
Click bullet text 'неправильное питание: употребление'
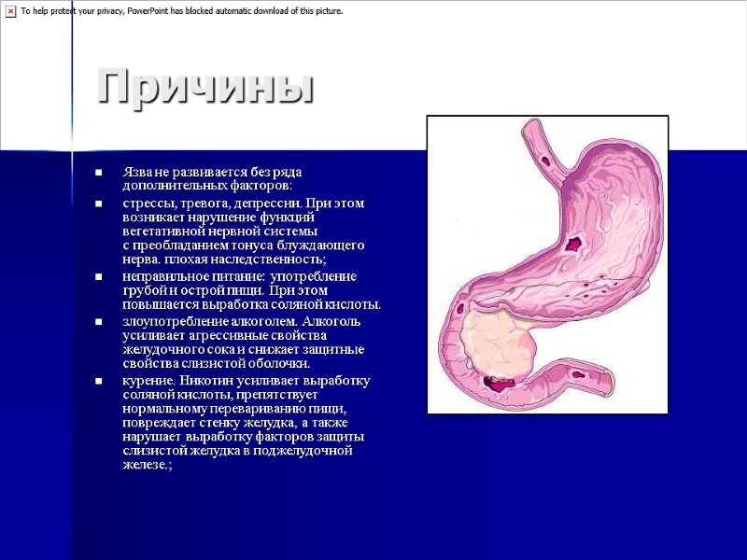click(240, 276)
